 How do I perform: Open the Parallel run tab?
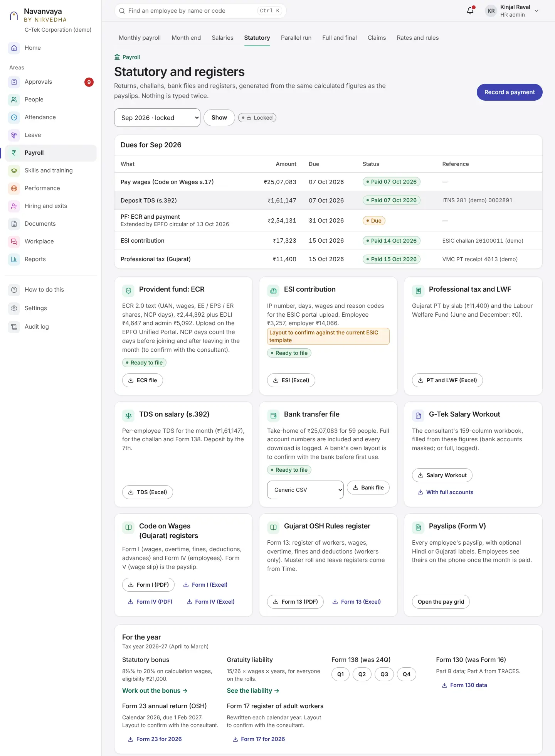click(x=296, y=38)
